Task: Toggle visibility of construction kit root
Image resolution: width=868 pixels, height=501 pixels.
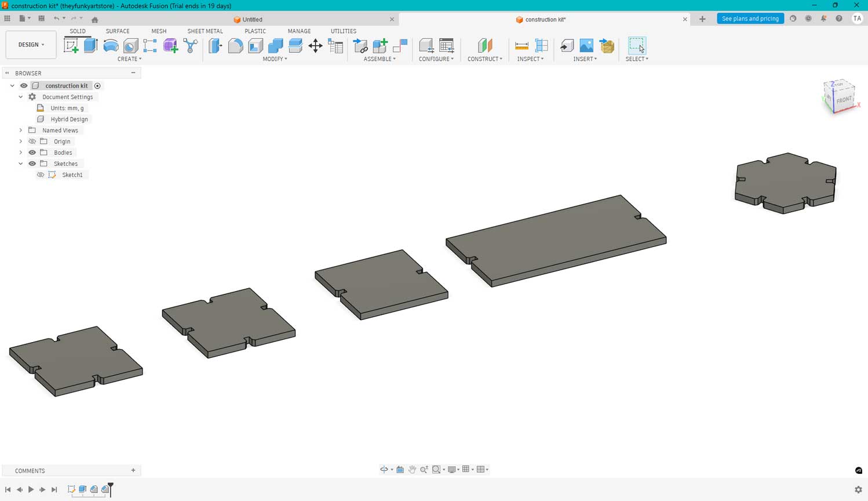Action: click(x=24, y=86)
